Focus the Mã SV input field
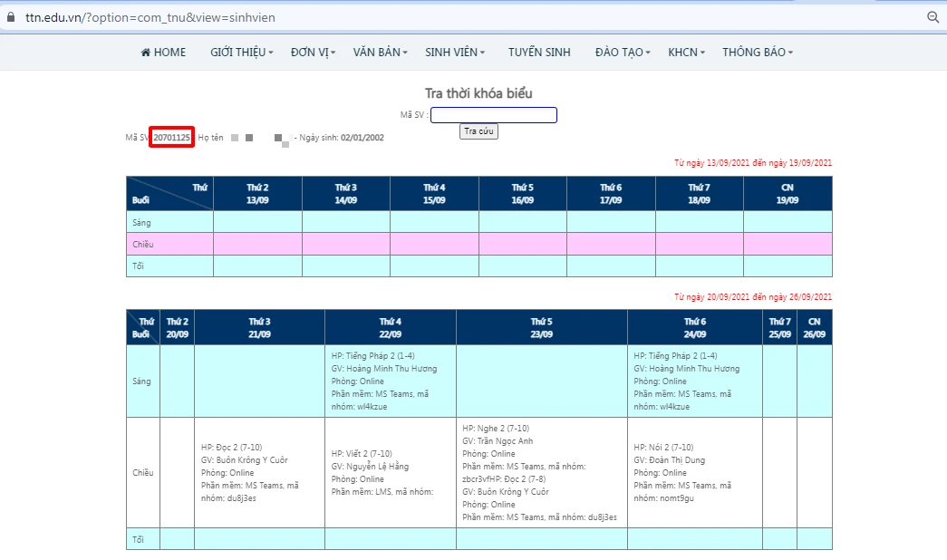The image size is (947, 560). (x=494, y=115)
